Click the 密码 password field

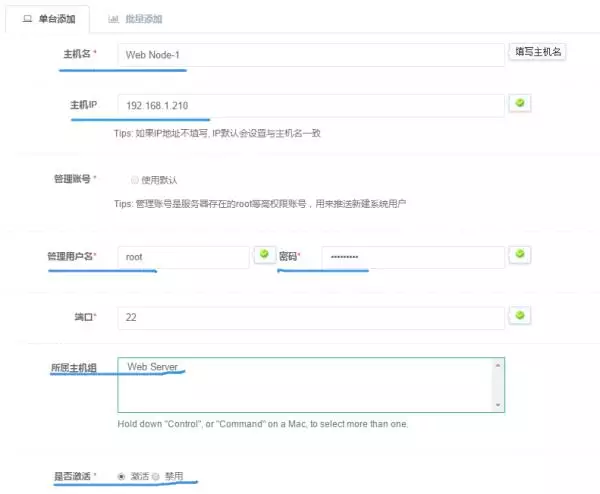(413, 257)
